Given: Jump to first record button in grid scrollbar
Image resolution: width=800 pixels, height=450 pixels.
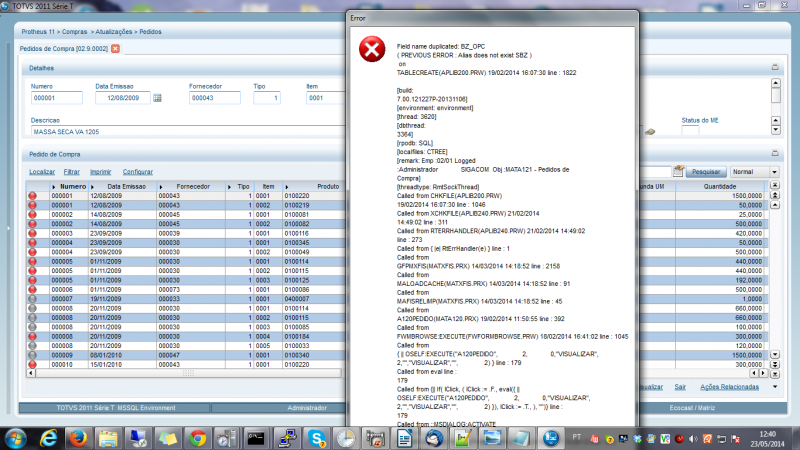Looking at the screenshot, I should coord(775,186).
